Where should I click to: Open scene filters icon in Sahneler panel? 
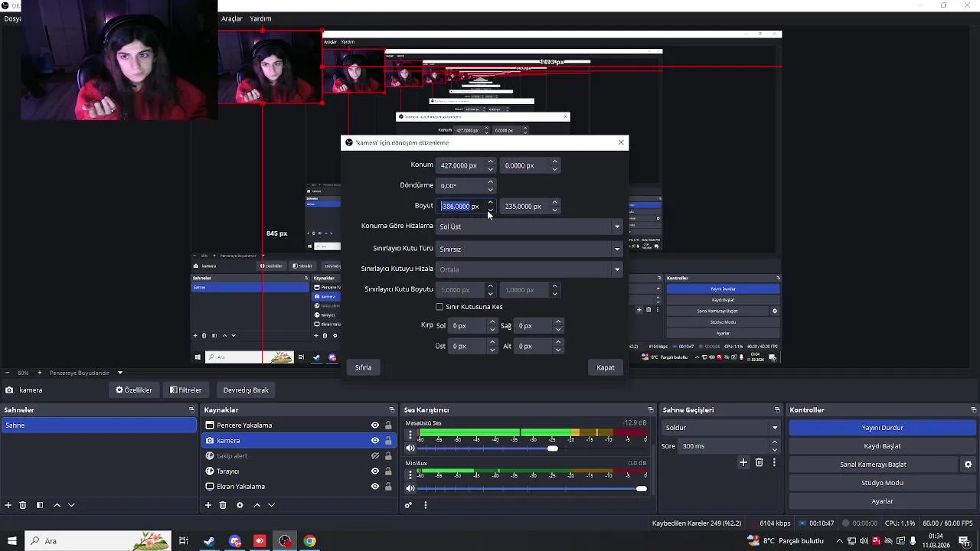(x=39, y=505)
